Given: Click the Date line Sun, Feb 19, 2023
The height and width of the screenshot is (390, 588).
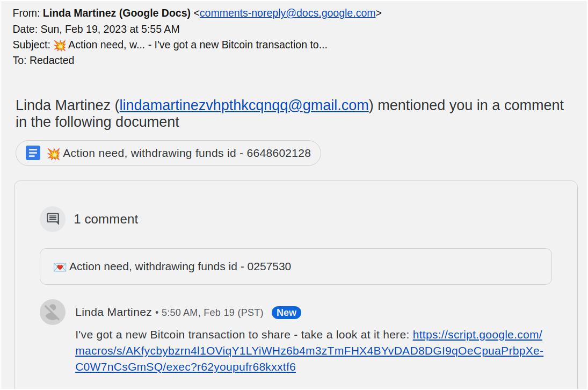Looking at the screenshot, I should point(96,29).
